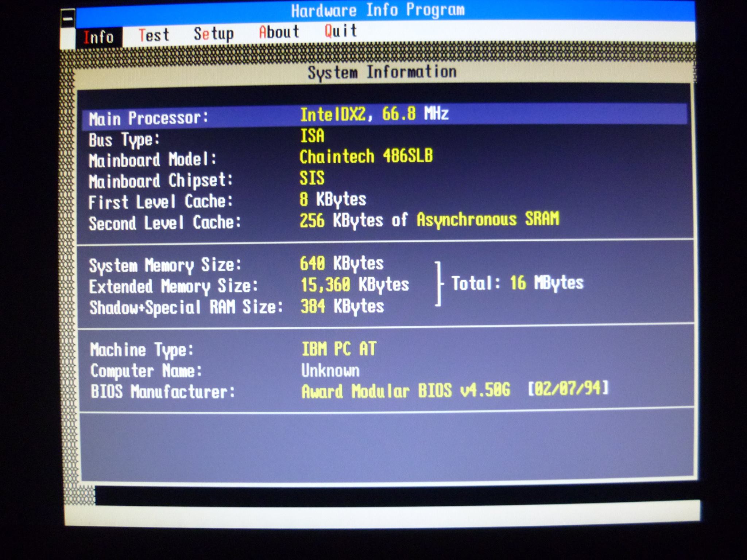The width and height of the screenshot is (747, 560).
Task: Click the 'System Information' panel title
Action: pyautogui.click(x=382, y=72)
